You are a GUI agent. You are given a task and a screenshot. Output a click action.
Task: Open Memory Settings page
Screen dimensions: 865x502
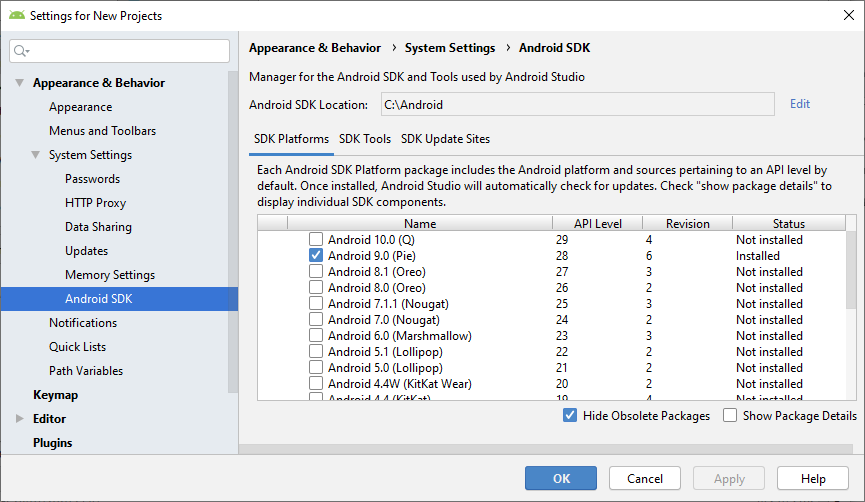110,275
